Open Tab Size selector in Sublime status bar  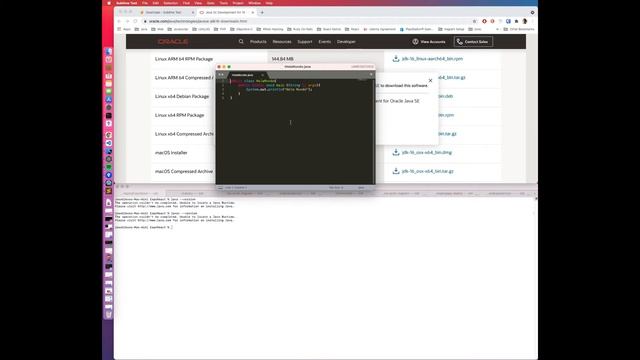coord(336,188)
